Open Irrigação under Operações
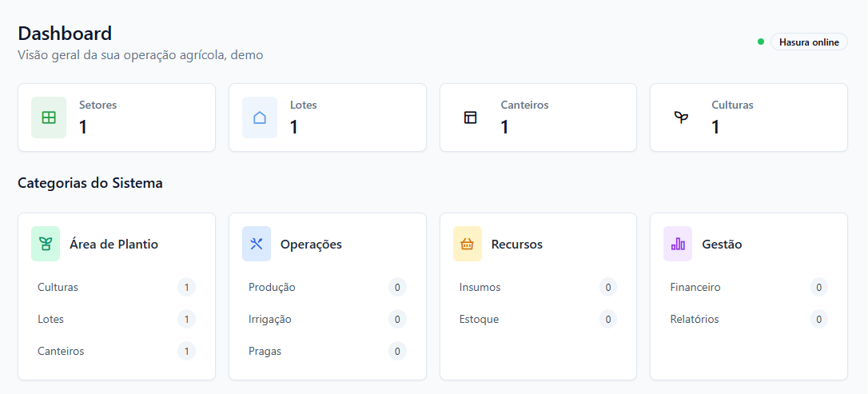Screen dimensions: 868x394 point(328,320)
